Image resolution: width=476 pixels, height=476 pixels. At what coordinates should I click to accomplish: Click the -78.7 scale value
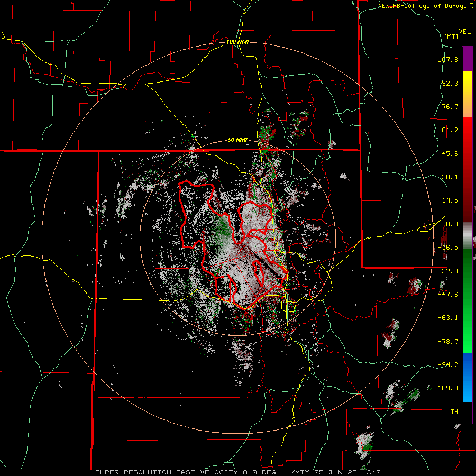coord(448,342)
